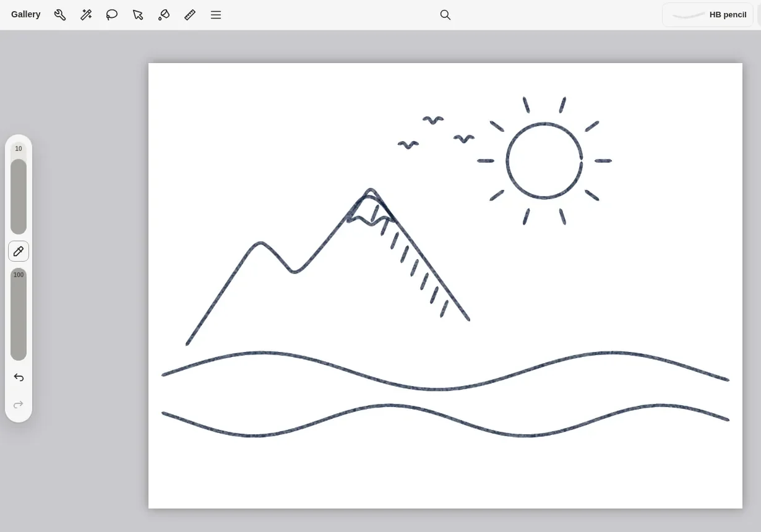The image size is (761, 532).
Task: Click the magnifying glass search icon
Action: (445, 15)
